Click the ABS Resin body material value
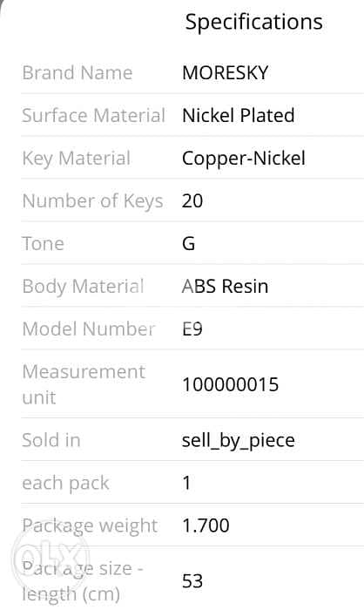The image size is (364, 610). point(225,287)
